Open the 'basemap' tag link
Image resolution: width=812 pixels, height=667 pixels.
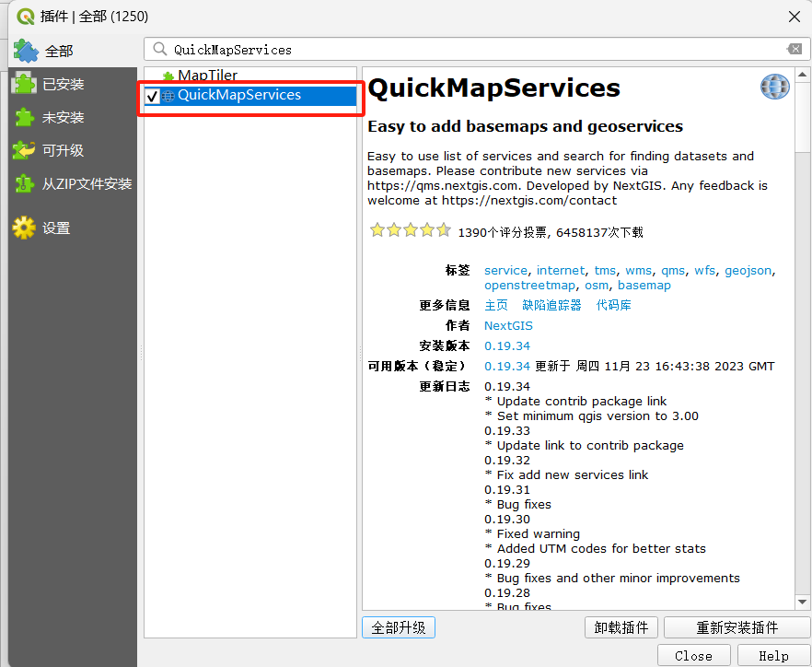pos(644,286)
